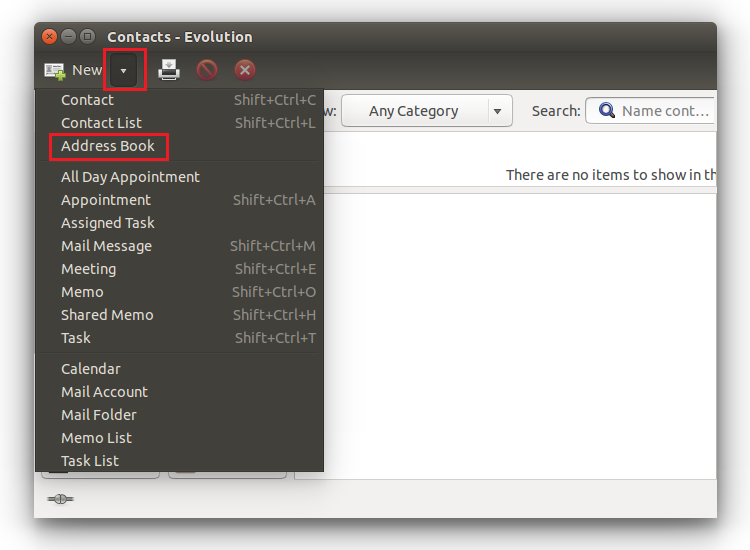750x550 pixels.
Task: Choose Calendar in the New menu
Action: 179,369
